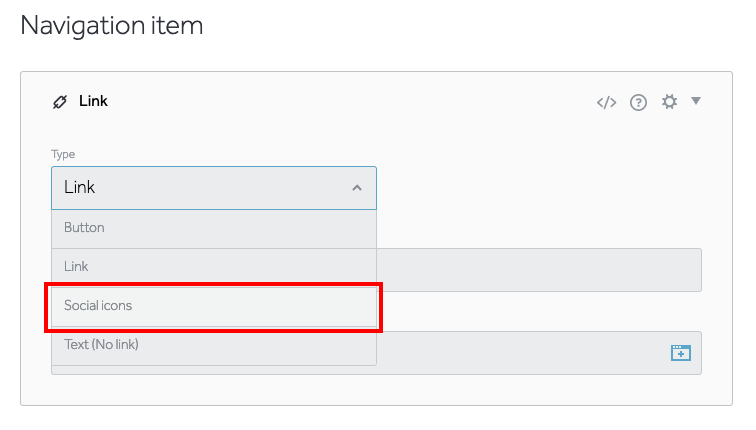The width and height of the screenshot is (756, 430).
Task: Click the chevron arrow in Type dropdown
Action: coord(357,188)
